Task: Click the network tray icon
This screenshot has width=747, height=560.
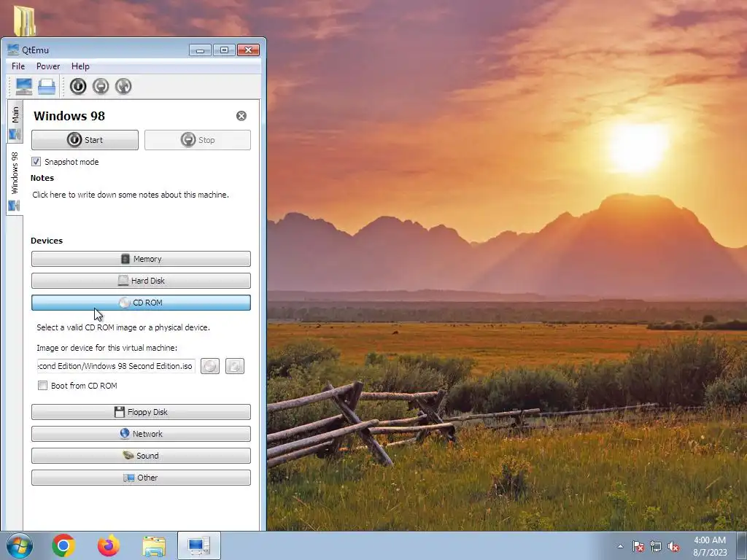Action: pos(656,547)
